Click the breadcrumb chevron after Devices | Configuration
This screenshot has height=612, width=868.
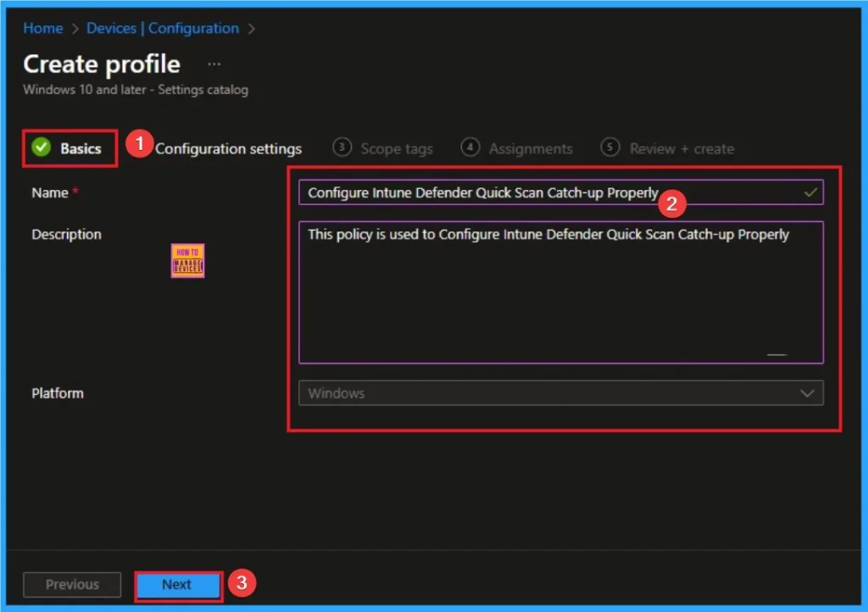point(250,28)
